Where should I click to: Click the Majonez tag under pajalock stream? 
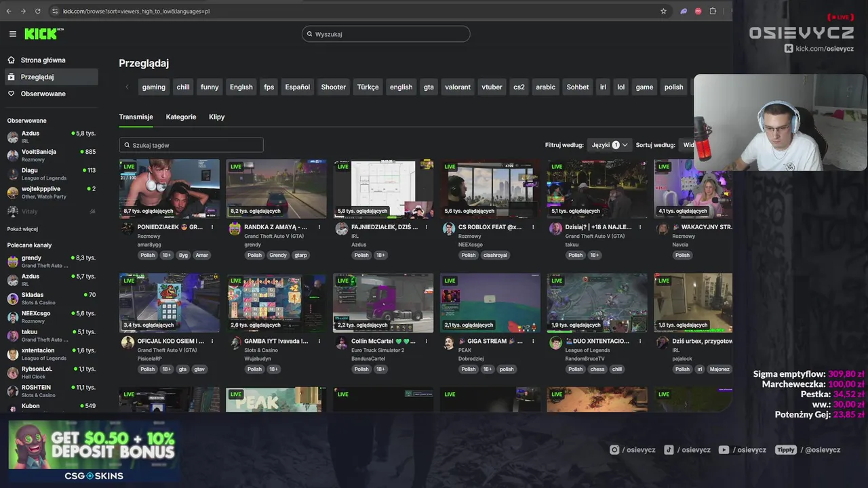coord(719,369)
